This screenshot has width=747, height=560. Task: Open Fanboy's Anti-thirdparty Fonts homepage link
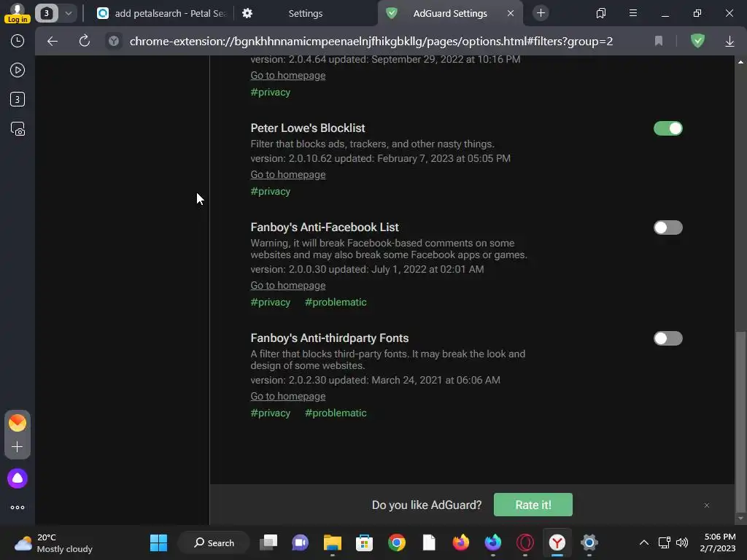(287, 397)
